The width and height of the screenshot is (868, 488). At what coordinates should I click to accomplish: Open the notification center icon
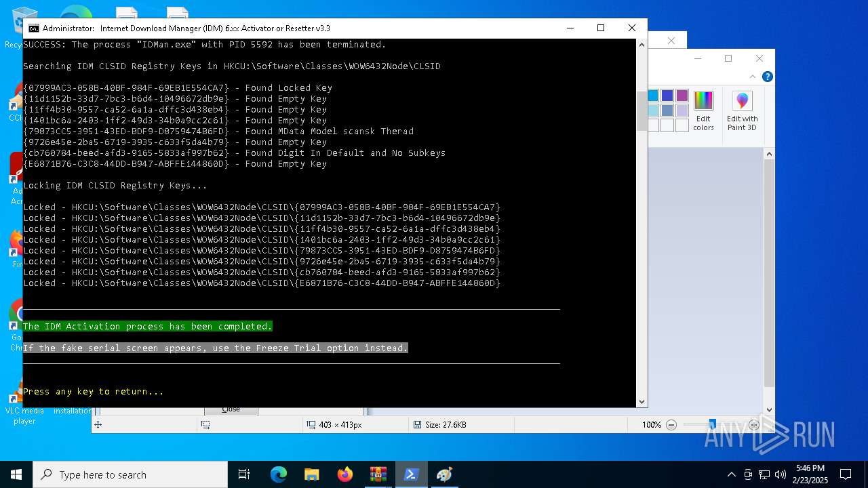pyautogui.click(x=846, y=474)
